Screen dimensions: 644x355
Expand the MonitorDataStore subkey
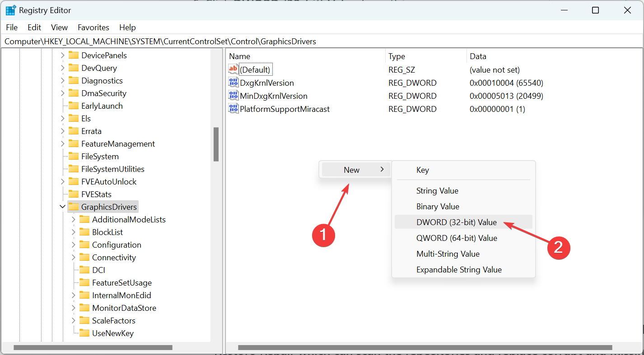click(x=73, y=308)
